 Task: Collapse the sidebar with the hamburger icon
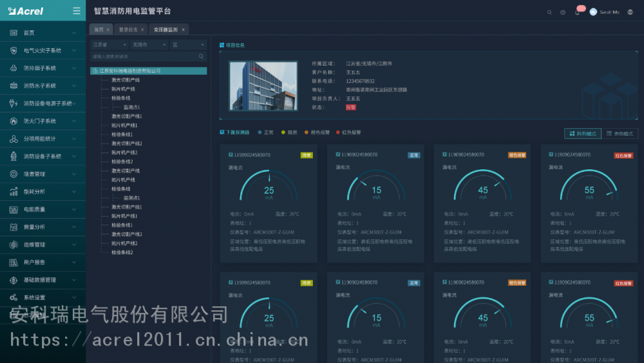(x=77, y=11)
